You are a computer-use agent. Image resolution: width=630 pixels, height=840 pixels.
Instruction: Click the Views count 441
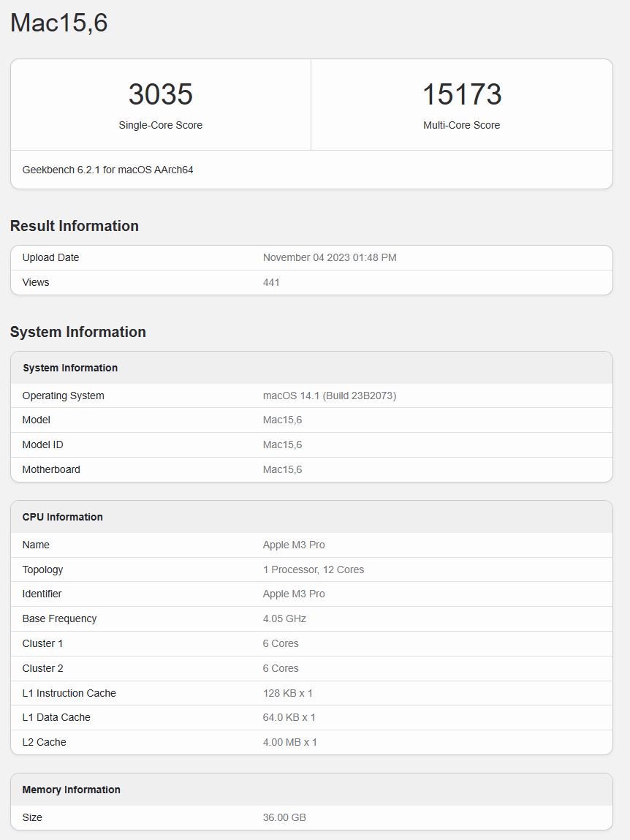[271, 282]
